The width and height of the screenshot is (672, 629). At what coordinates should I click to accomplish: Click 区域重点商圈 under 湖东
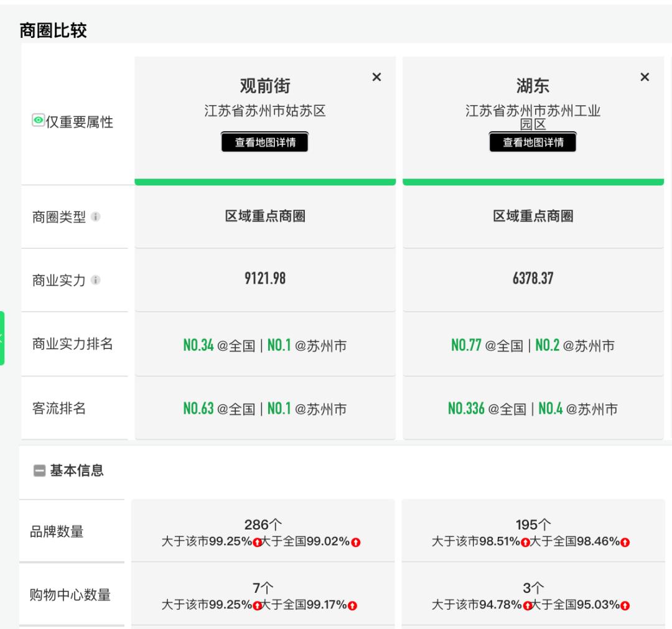[x=533, y=216]
